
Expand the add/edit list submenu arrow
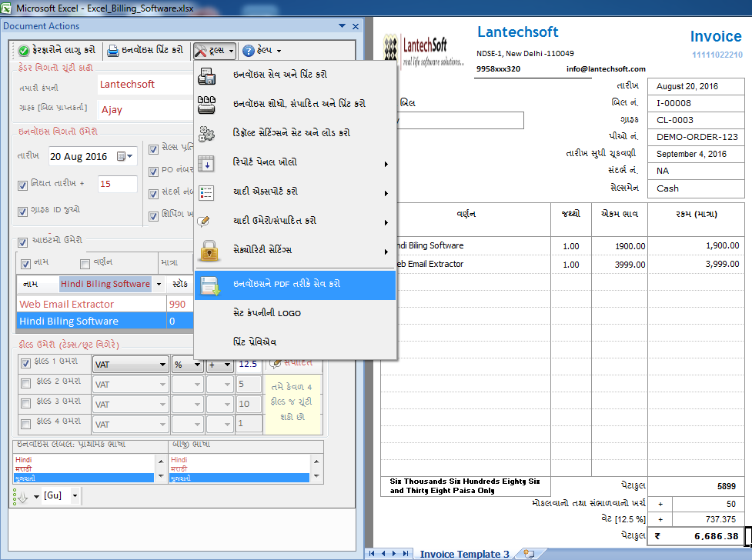386,222
